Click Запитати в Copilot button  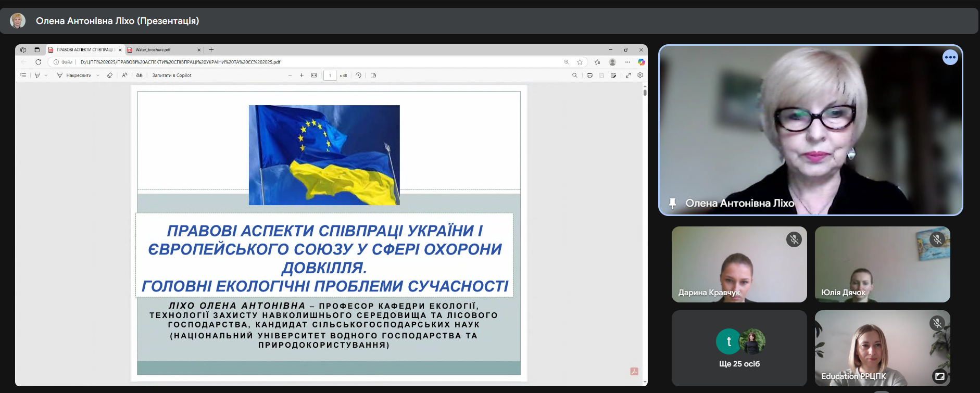coord(172,75)
